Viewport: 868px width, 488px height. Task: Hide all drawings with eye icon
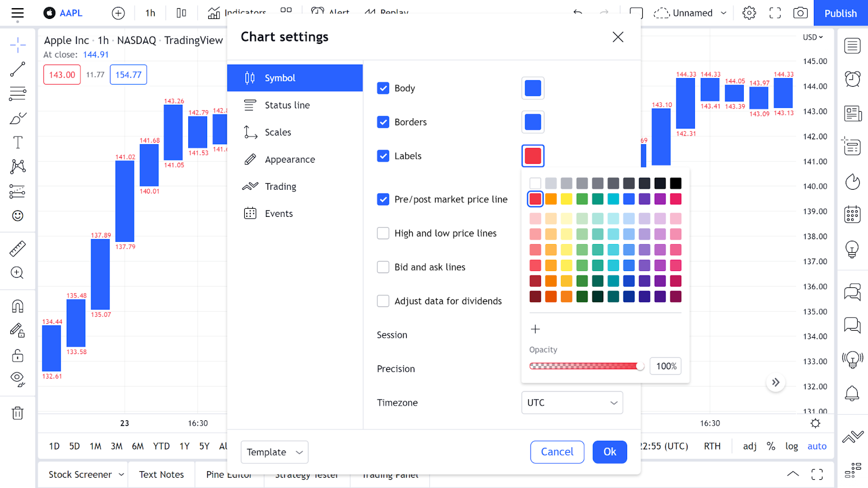[x=17, y=380]
